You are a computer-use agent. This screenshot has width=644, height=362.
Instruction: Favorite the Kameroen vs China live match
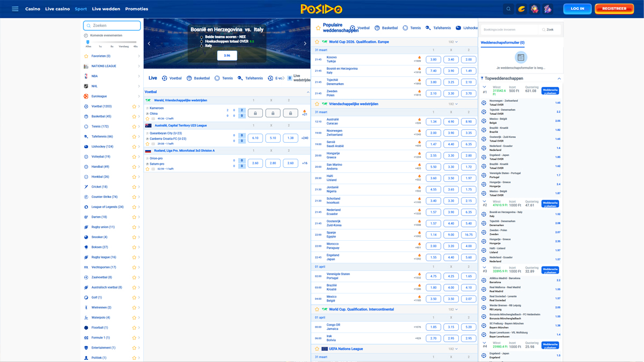coord(148,119)
